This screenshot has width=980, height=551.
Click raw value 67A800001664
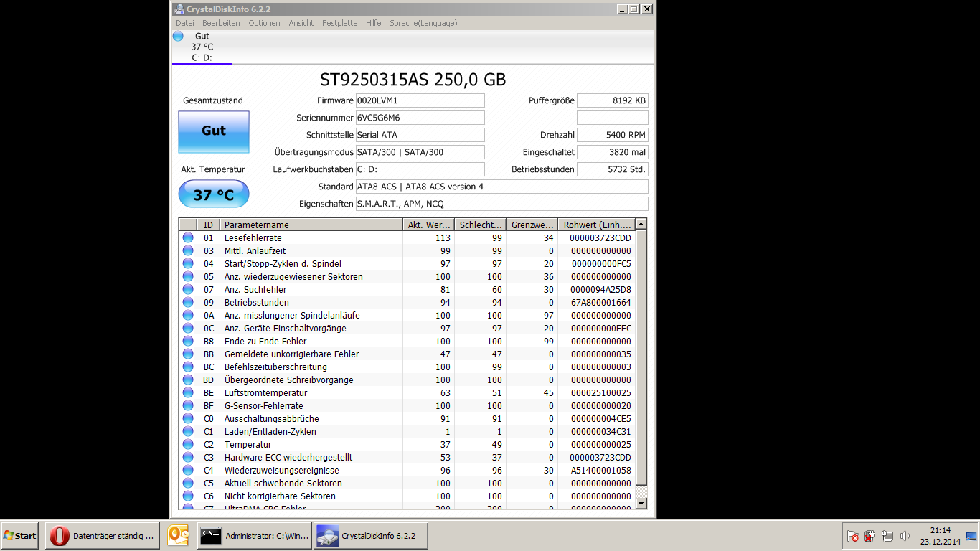(x=600, y=302)
